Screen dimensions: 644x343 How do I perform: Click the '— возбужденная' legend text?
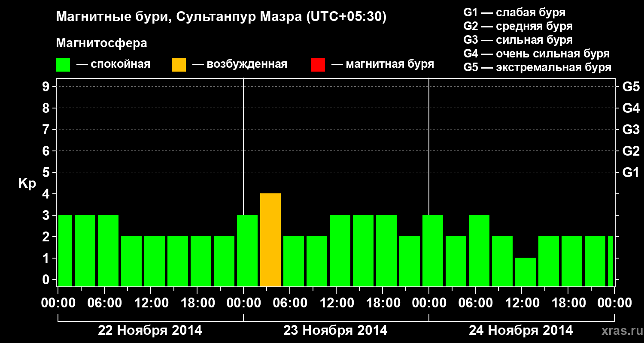click(240, 65)
